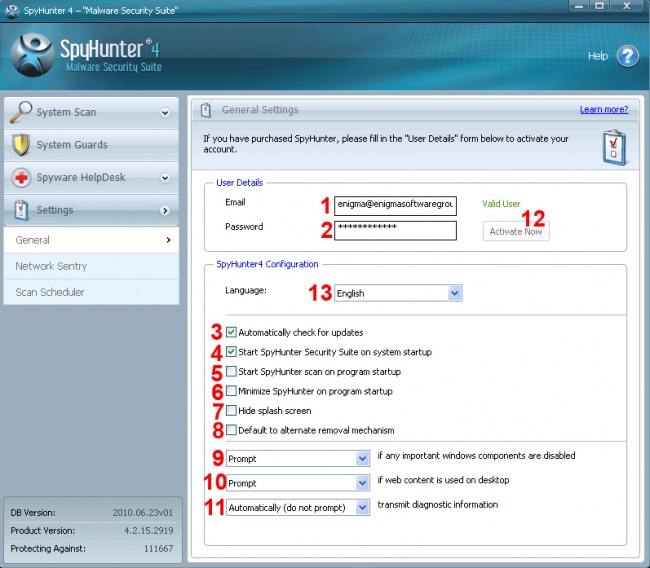The width and height of the screenshot is (650, 568).
Task: Open Network Sentry settings page
Action: tap(51, 266)
